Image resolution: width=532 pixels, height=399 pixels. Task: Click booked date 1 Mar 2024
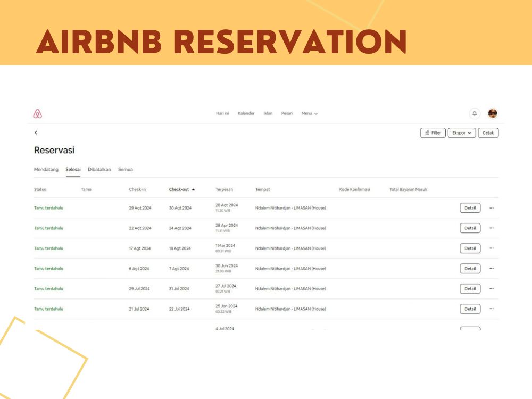pos(225,246)
